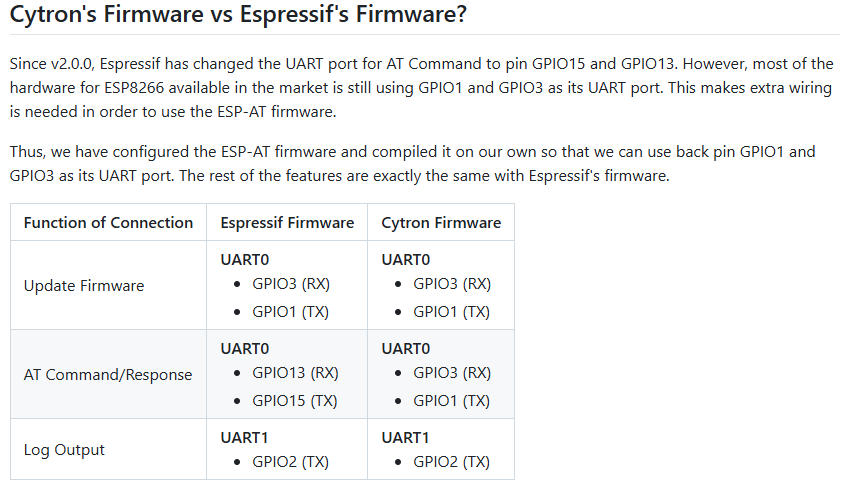Click "GPIO1 (TX)" in Cytron's Update Firmware cell

pos(451,312)
